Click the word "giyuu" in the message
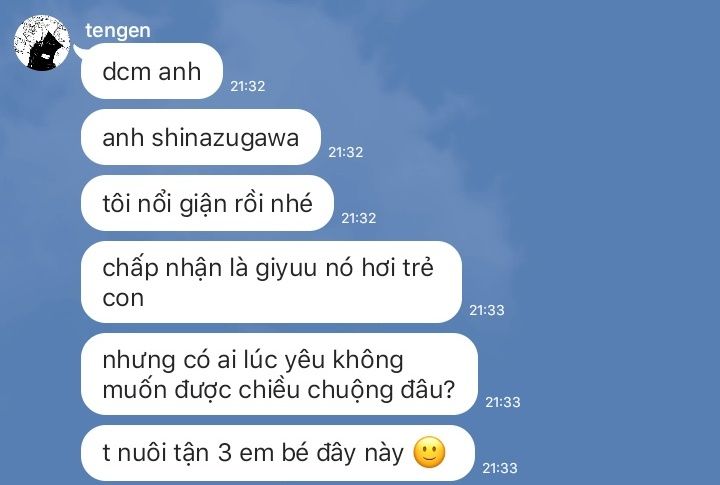 pyautogui.click(x=286, y=269)
